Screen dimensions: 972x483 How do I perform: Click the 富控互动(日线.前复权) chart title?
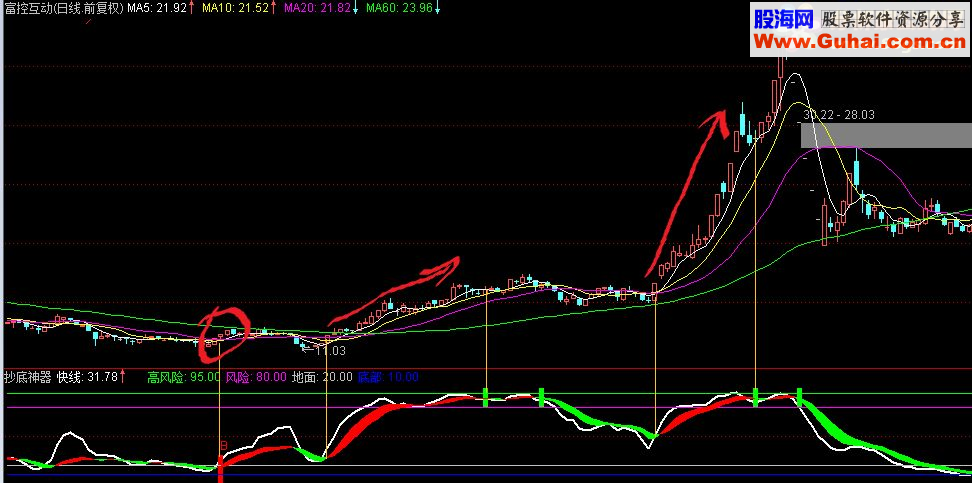point(64,8)
